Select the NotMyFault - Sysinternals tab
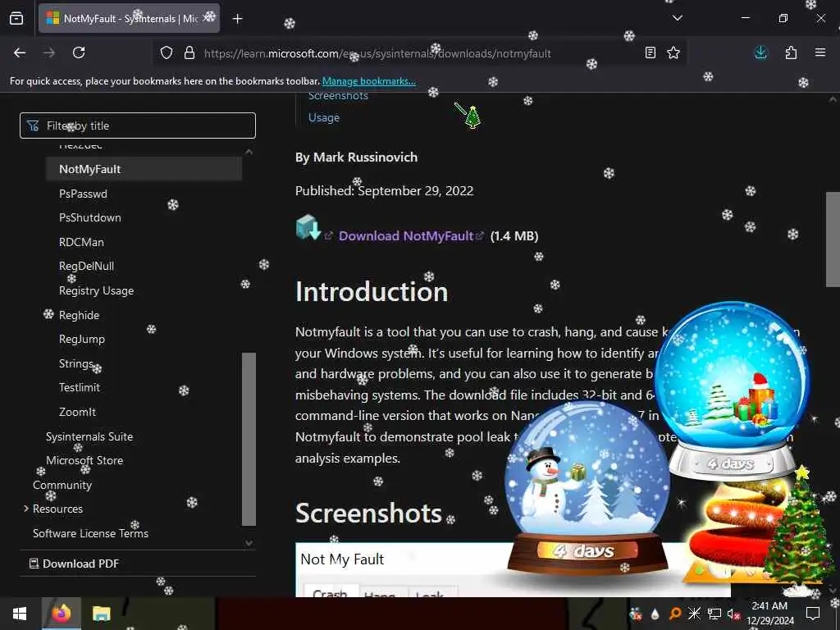 tap(129, 18)
